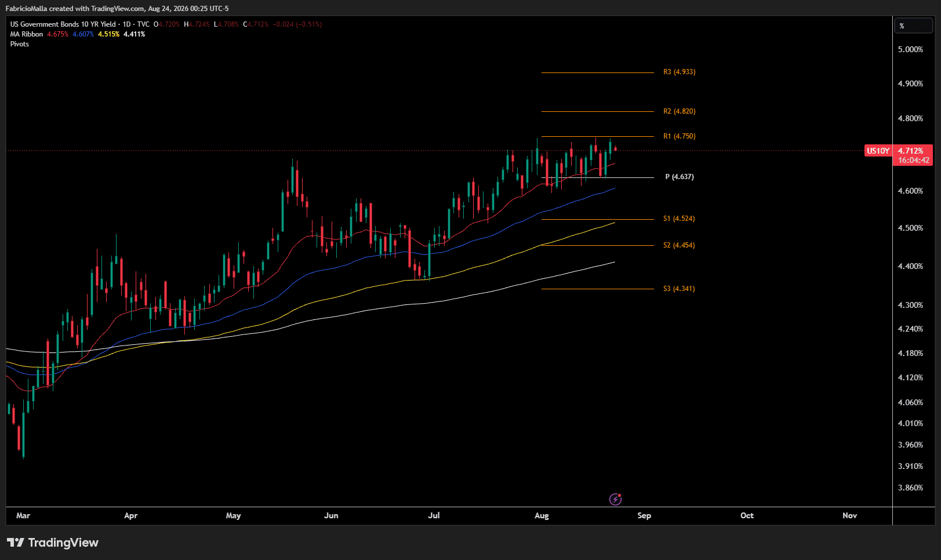Screen dimensions: 941x560
Task: Click the 4.600% price axis label
Action: (x=911, y=191)
